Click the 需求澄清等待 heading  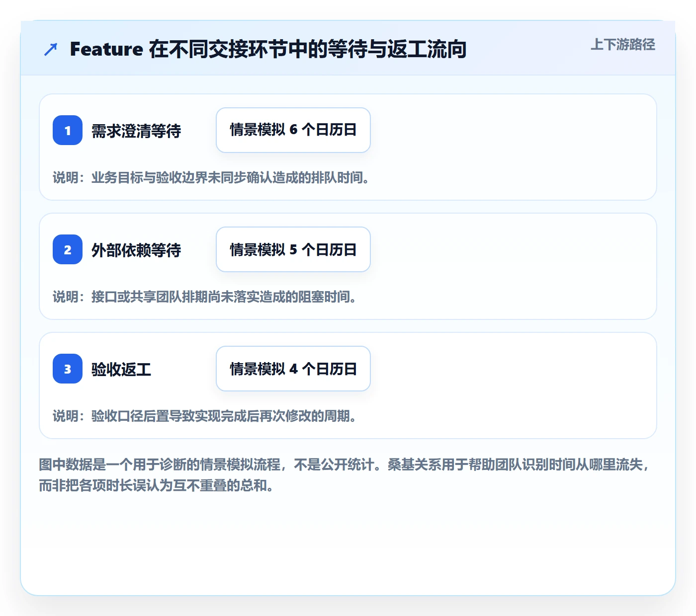click(136, 131)
